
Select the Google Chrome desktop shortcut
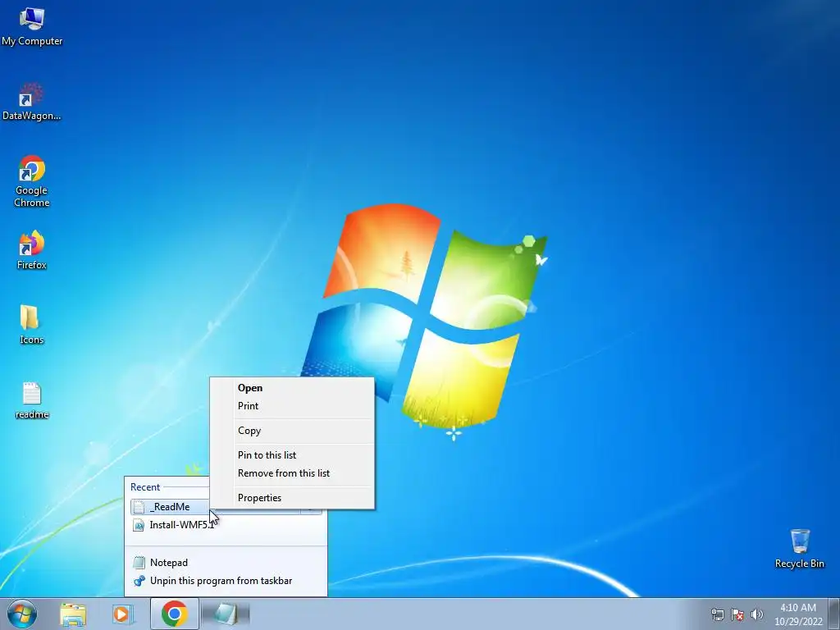pos(32,181)
